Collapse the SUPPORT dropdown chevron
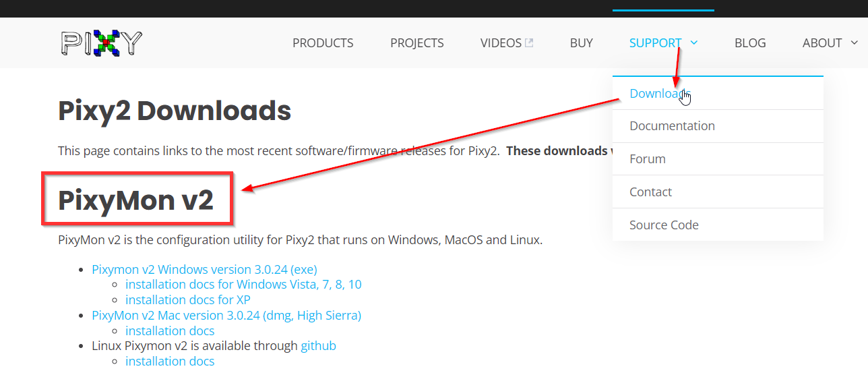 pos(694,43)
